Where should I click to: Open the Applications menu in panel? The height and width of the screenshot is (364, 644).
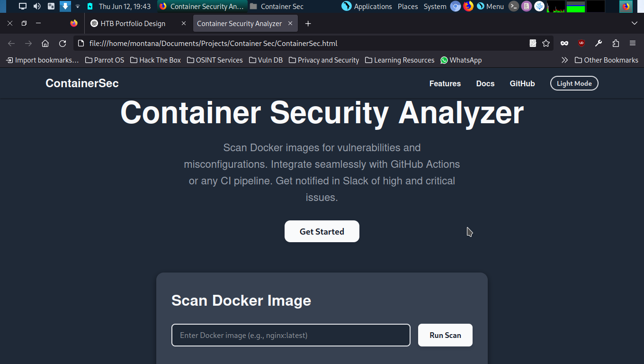(x=367, y=6)
